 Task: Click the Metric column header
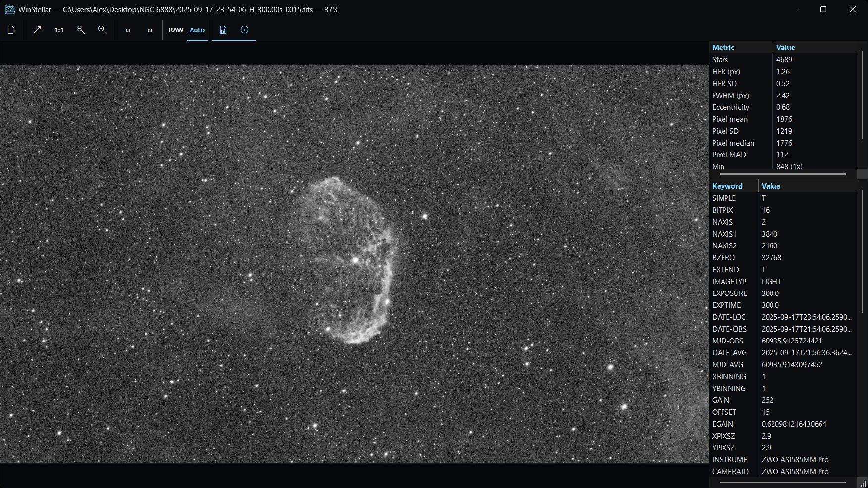(x=741, y=48)
